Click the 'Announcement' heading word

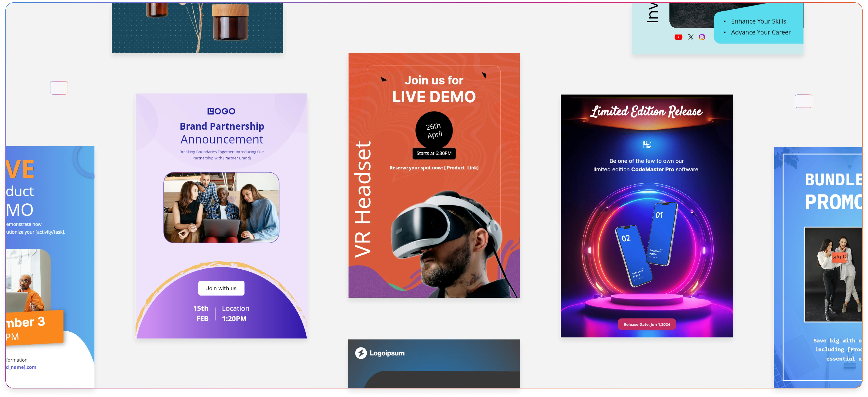click(222, 139)
